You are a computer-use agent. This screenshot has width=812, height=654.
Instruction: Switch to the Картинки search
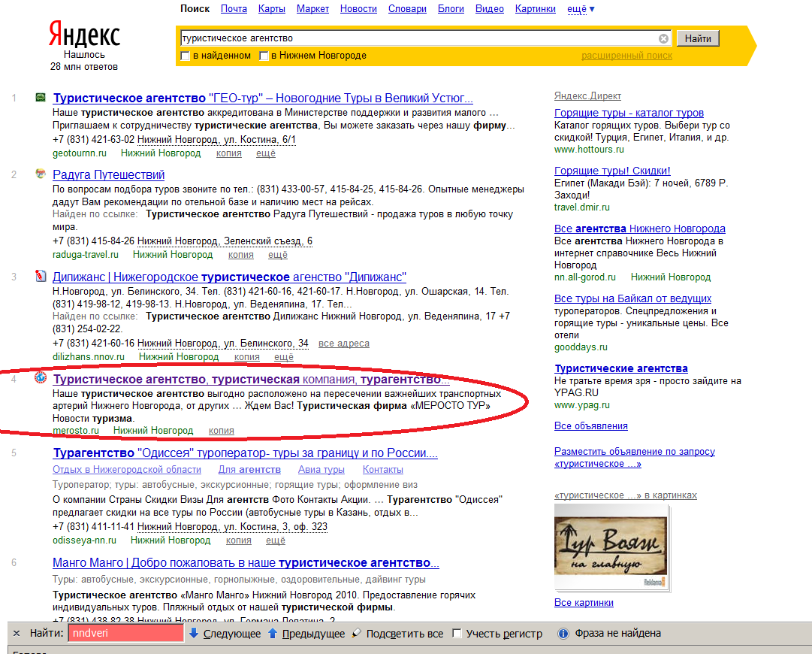pos(536,9)
